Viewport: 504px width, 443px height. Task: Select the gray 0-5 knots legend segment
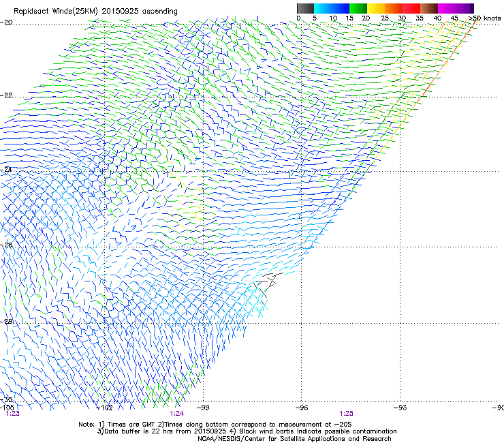point(305,8)
